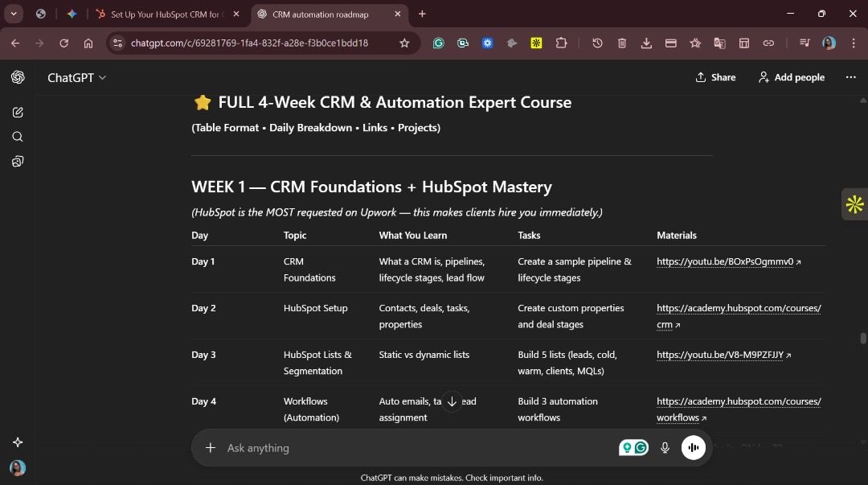The height and width of the screenshot is (485, 868).
Task: Bookmark the page with the star icon
Action: pos(405,43)
